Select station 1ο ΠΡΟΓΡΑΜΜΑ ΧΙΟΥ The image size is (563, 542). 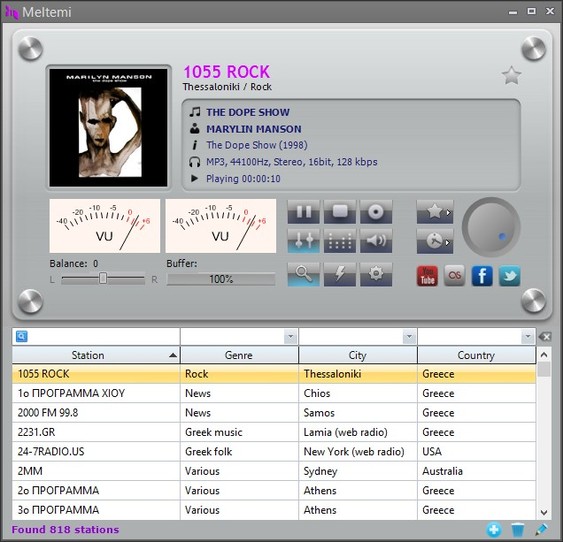tap(274, 393)
